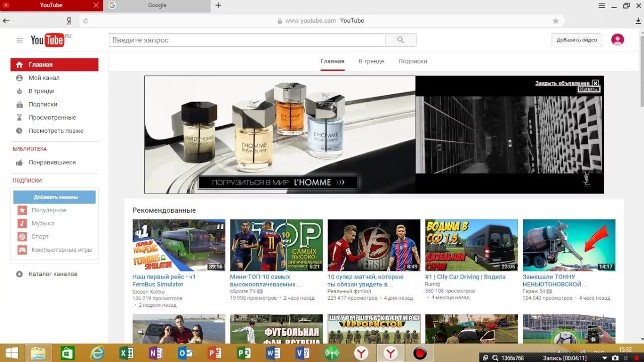Open the Windows Start button

point(12,353)
